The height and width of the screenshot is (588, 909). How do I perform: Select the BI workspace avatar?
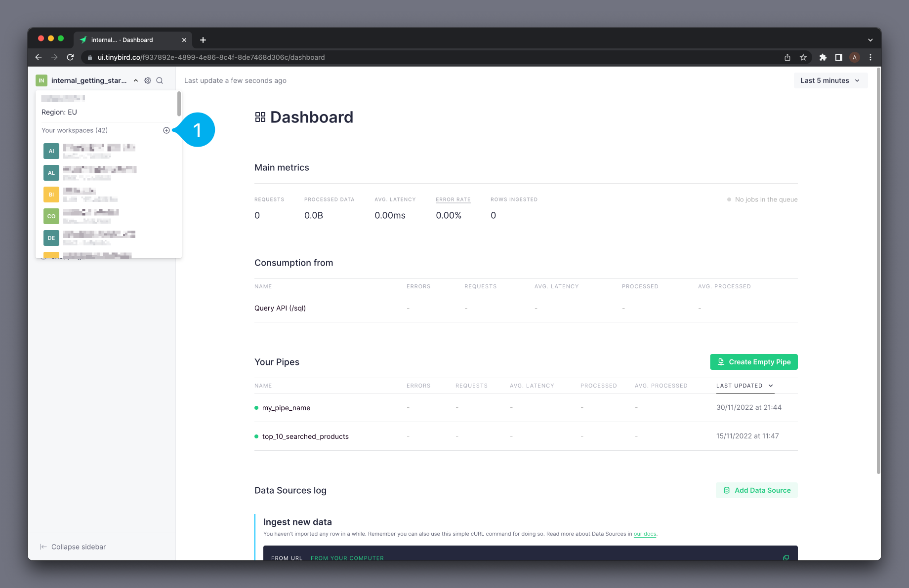click(x=51, y=195)
